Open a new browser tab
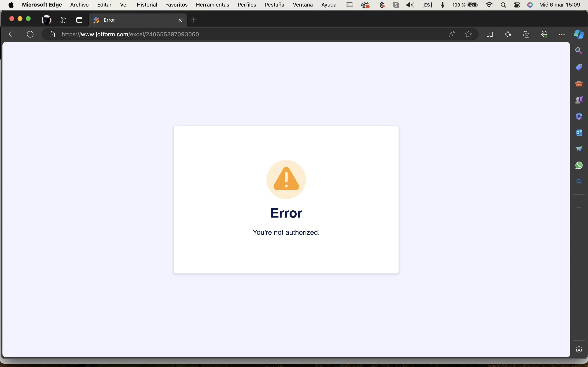This screenshot has width=588, height=367. pos(194,20)
